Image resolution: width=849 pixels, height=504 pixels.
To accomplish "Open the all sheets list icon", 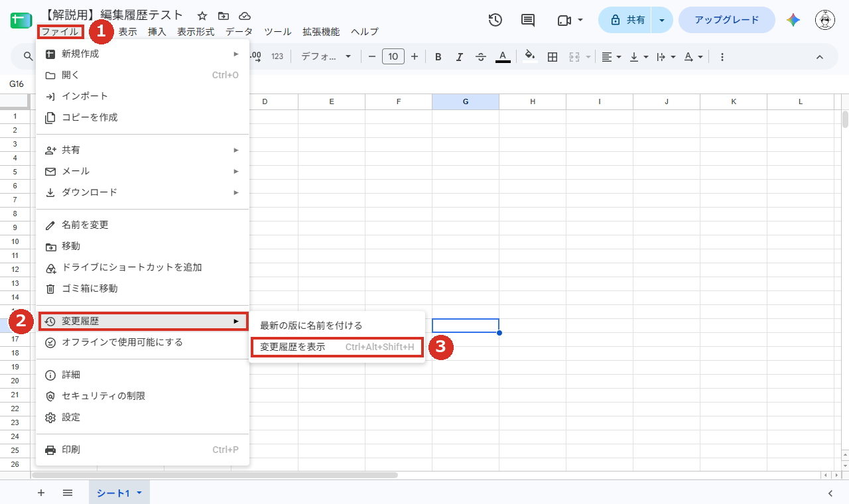I will 68,493.
